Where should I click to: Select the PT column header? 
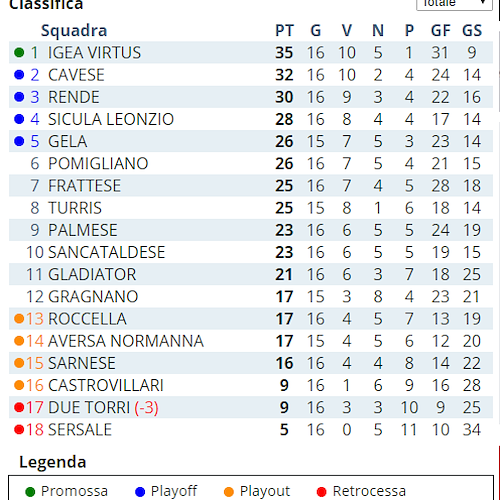[284, 31]
